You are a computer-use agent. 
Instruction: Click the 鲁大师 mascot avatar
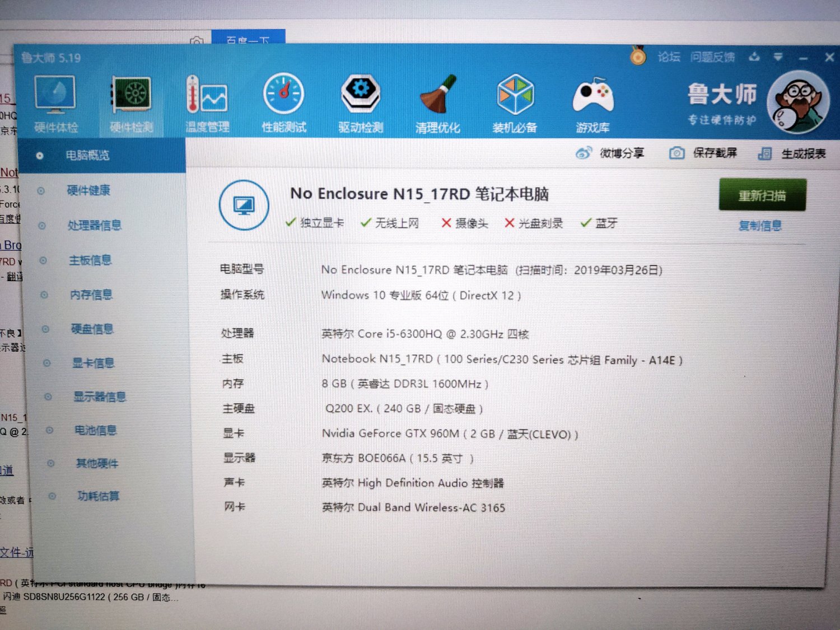pos(798,102)
